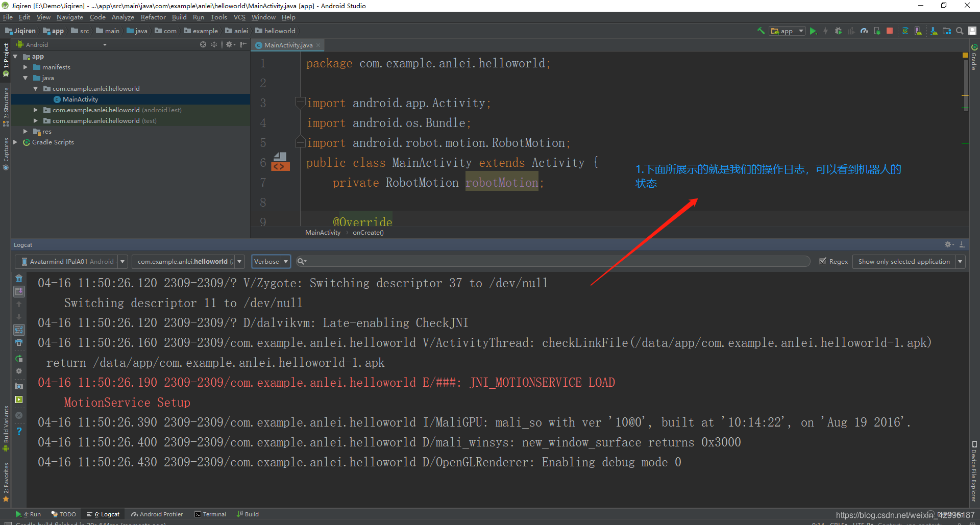The height and width of the screenshot is (525, 980).
Task: Open the Build tool window tab
Action: [x=248, y=514]
